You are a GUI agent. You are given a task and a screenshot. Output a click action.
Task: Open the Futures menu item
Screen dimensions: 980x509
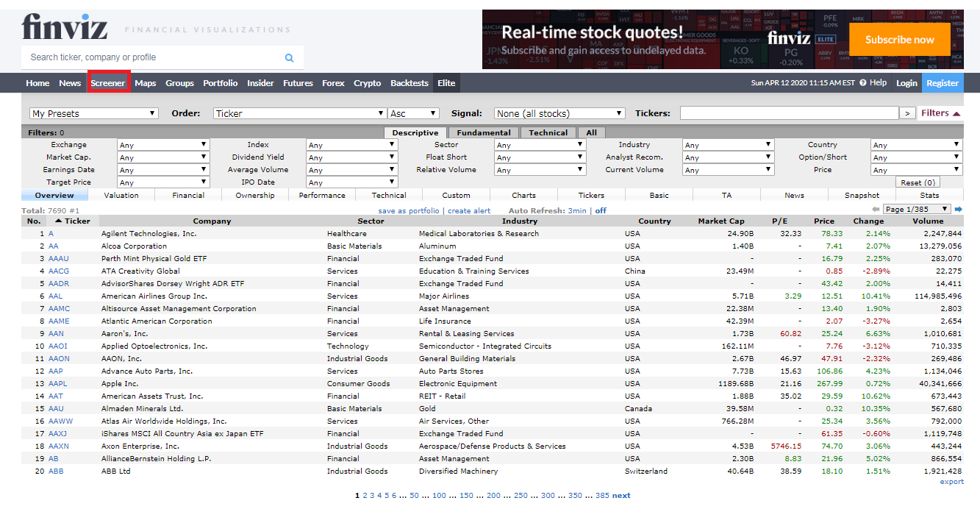(x=298, y=83)
